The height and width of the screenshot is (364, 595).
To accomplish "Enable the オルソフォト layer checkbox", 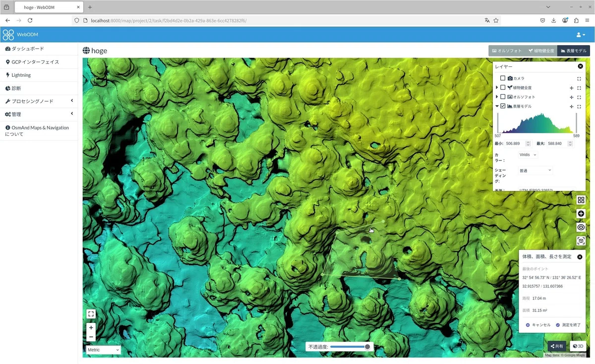I will pos(503,97).
